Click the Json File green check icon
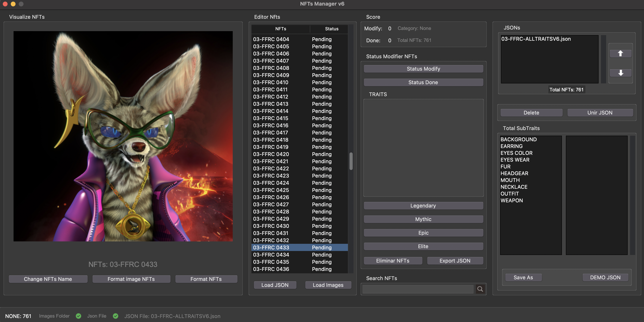This screenshot has width=644, height=322. tap(116, 316)
